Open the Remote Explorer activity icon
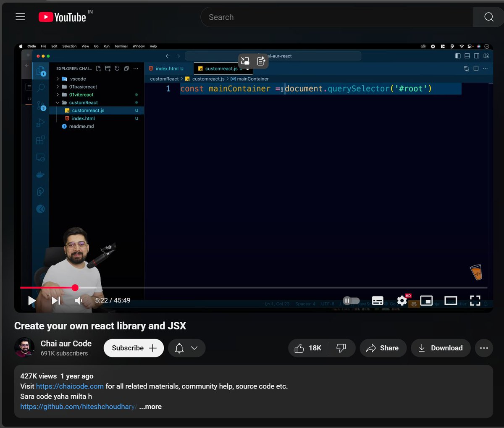504x428 pixels. pos(41,158)
